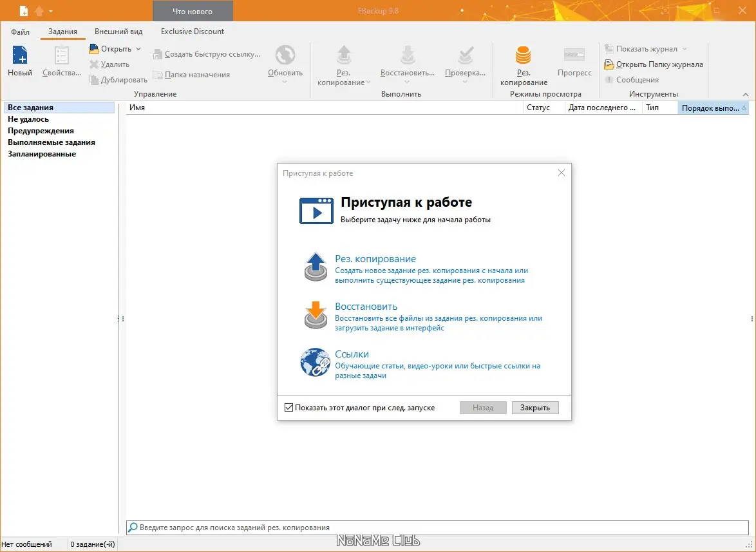Screen dimensions: 756x552
Task: Click new-file icon in title bar
Action: click(x=23, y=10)
